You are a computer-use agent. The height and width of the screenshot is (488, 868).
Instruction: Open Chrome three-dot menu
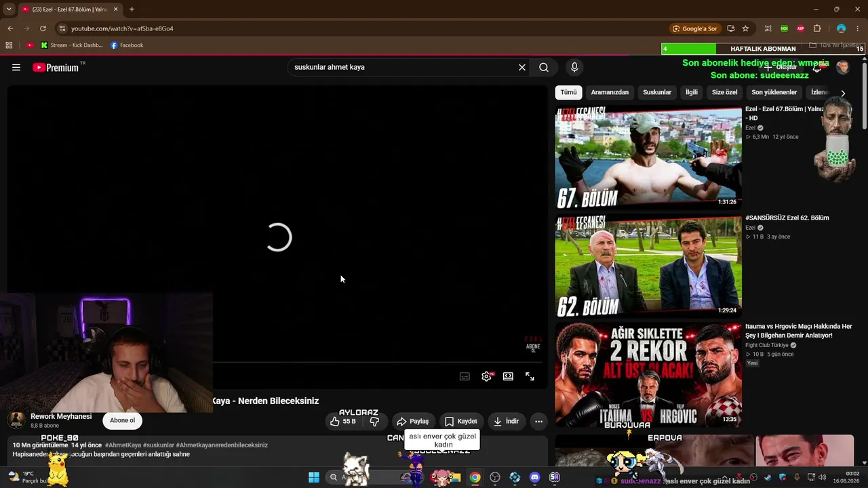click(858, 28)
